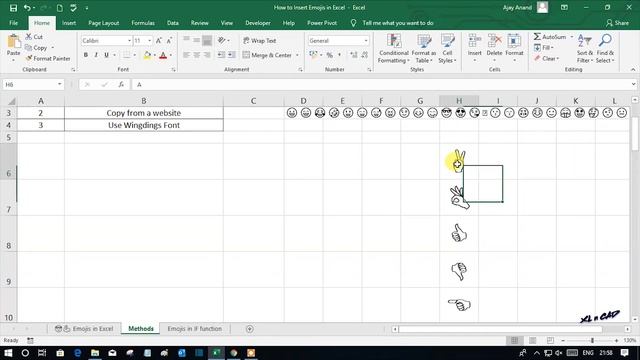The width and height of the screenshot is (640, 360).
Task: Switch to the Insert ribbon tab
Action: pos(69,23)
